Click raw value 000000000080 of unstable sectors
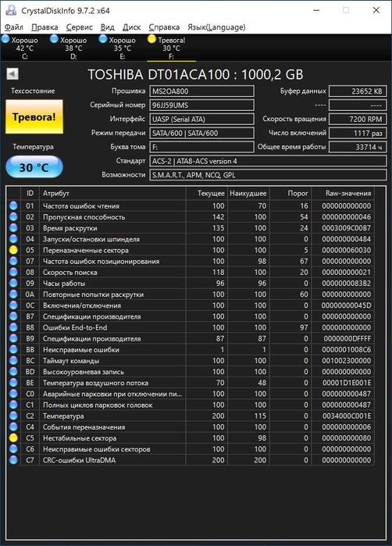This screenshot has width=392, height=546. pyautogui.click(x=347, y=438)
